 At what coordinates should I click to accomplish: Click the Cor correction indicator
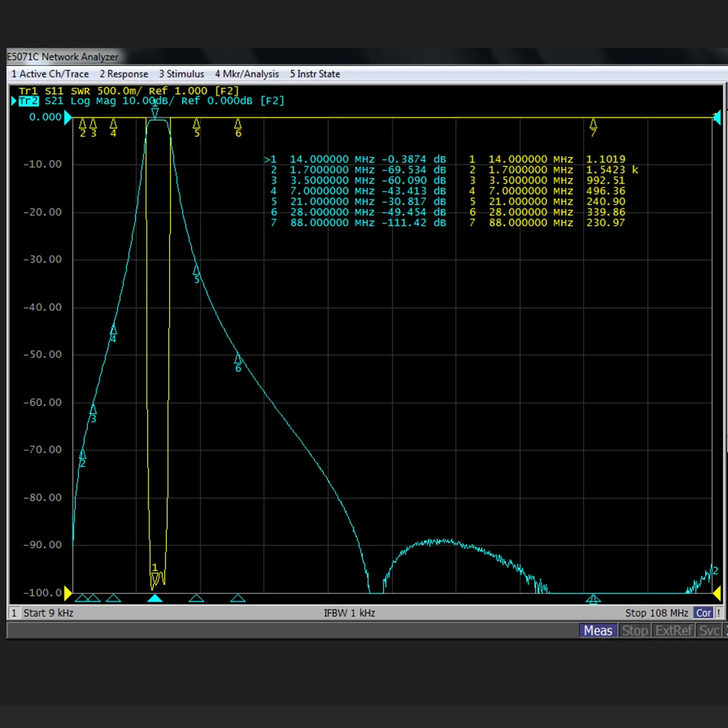704,613
